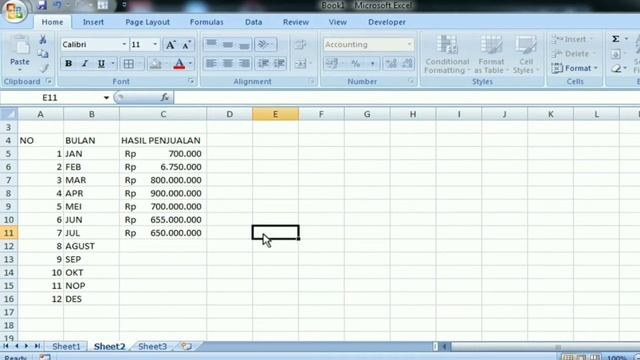The height and width of the screenshot is (360, 640).
Task: Increase indent in Alignment group
Action: (279, 63)
